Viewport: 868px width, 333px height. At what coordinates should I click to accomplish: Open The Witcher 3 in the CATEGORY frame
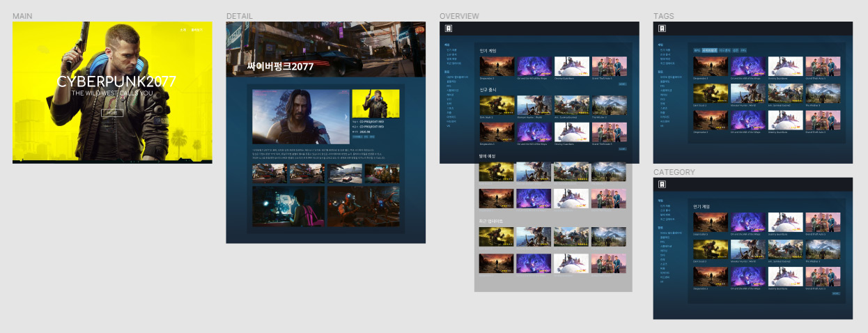coord(823,250)
